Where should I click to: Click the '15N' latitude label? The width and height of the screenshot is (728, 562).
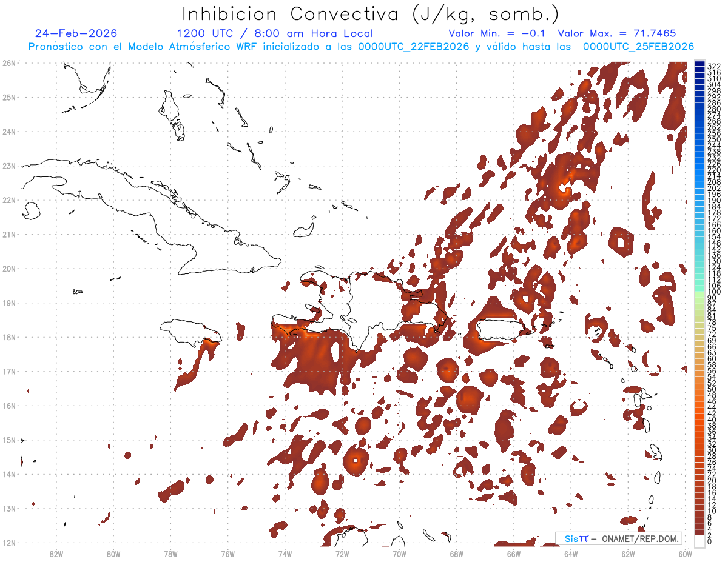(x=9, y=440)
